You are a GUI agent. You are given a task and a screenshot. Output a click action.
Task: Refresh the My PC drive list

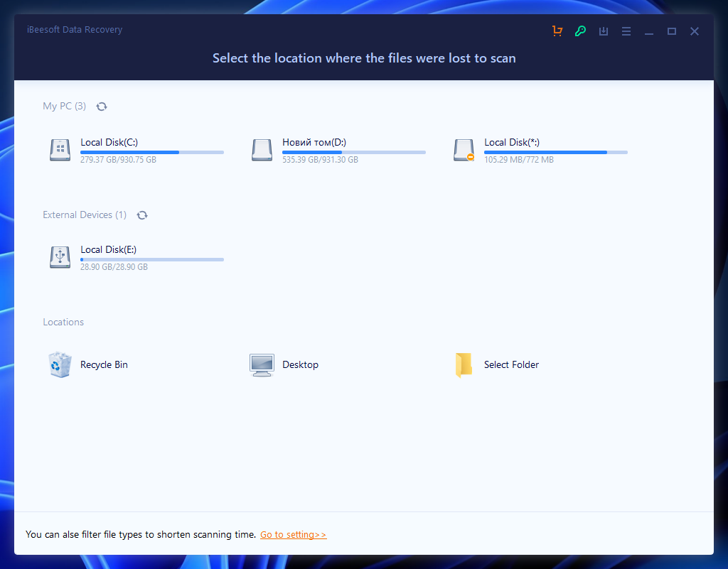pos(102,106)
